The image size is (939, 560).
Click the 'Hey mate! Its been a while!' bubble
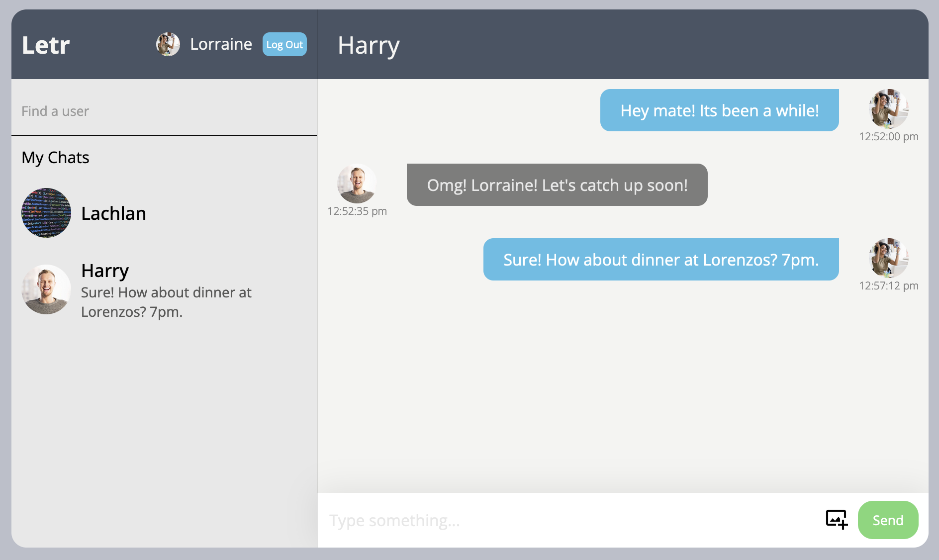coord(719,110)
